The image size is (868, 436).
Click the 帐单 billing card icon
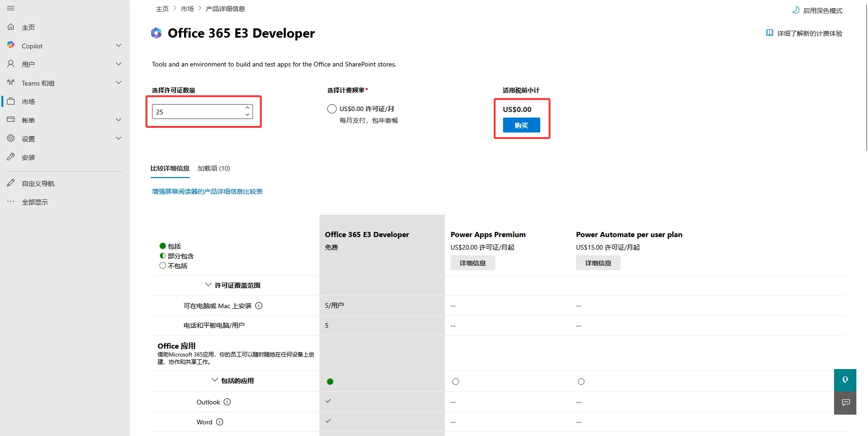pos(11,119)
